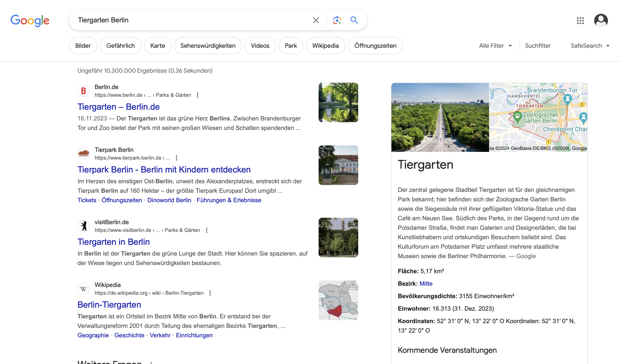Image resolution: width=620 pixels, height=364 pixels.
Task: Open Tierpark Berlin result thumbnail image
Action: (x=338, y=165)
